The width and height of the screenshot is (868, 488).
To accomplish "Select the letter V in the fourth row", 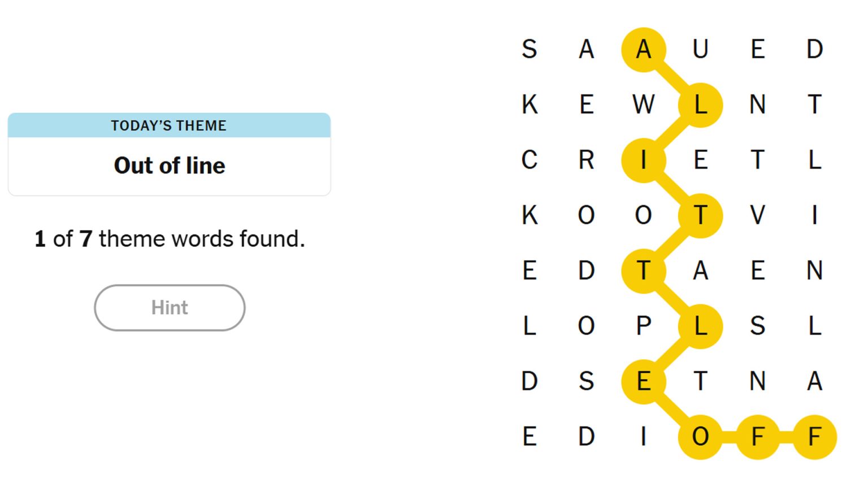I will [x=757, y=215].
